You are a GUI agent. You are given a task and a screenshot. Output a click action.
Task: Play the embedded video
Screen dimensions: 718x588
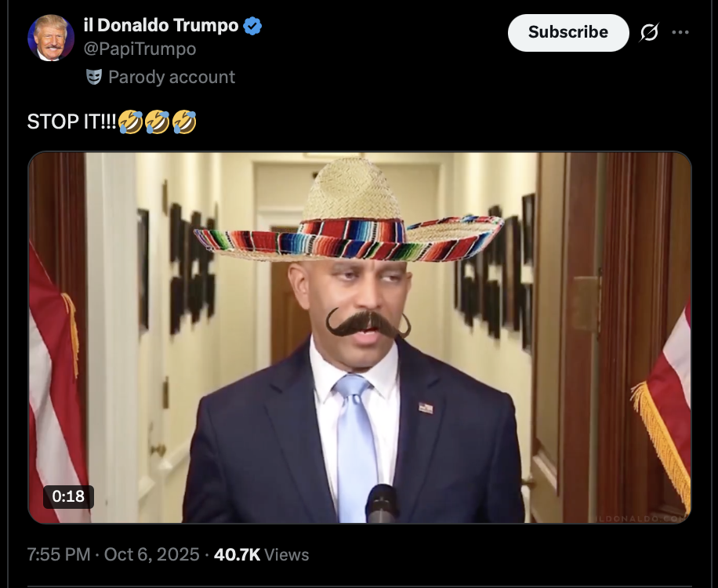pyautogui.click(x=360, y=337)
